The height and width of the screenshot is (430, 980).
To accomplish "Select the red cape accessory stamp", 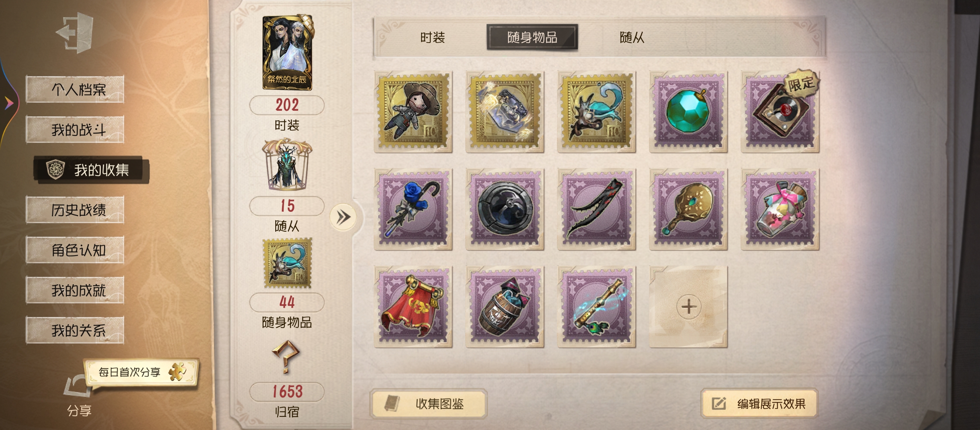I will pyautogui.click(x=413, y=307).
